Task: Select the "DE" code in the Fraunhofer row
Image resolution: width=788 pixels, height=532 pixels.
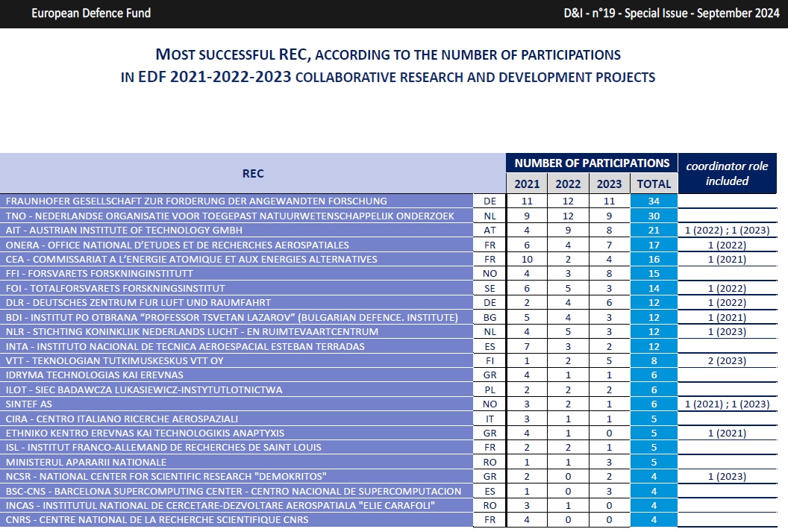Action: click(490, 201)
